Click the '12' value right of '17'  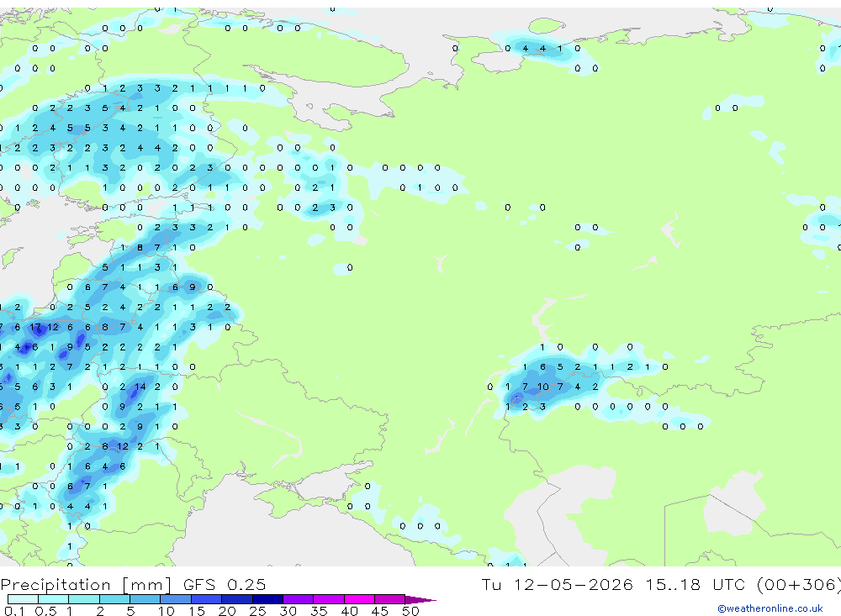click(52, 327)
